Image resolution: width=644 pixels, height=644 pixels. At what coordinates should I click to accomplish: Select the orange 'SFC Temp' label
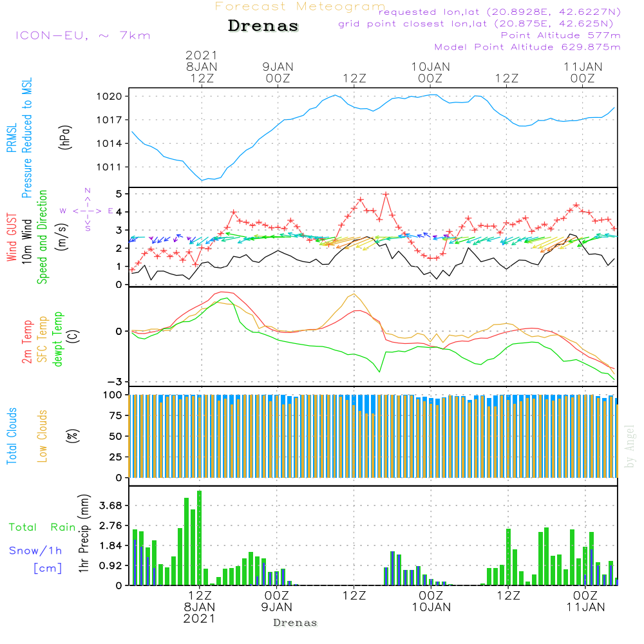point(42,339)
